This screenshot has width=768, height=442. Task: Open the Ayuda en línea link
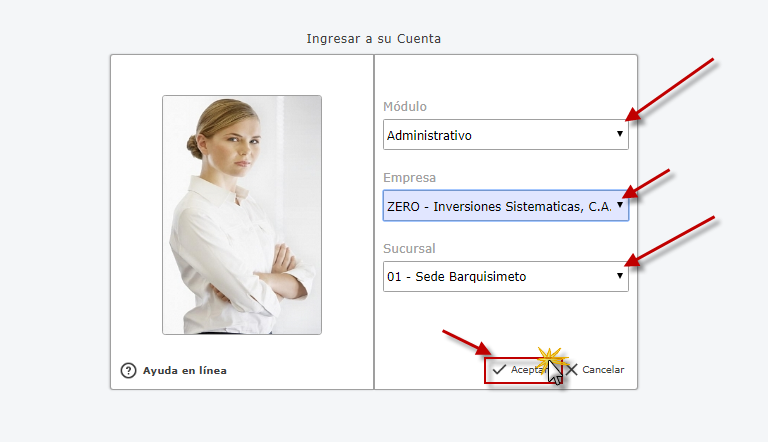(185, 371)
